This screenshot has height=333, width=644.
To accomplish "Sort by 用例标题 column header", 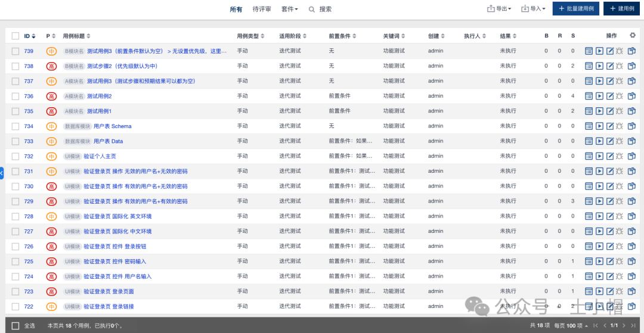I will (x=77, y=36).
